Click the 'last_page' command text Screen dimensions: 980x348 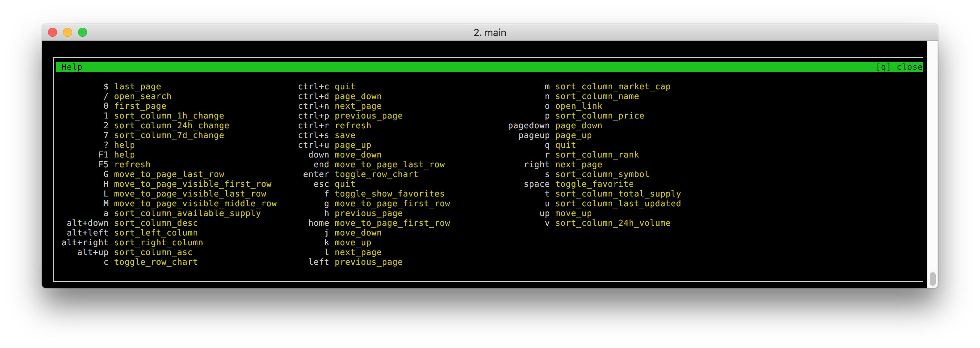137,87
